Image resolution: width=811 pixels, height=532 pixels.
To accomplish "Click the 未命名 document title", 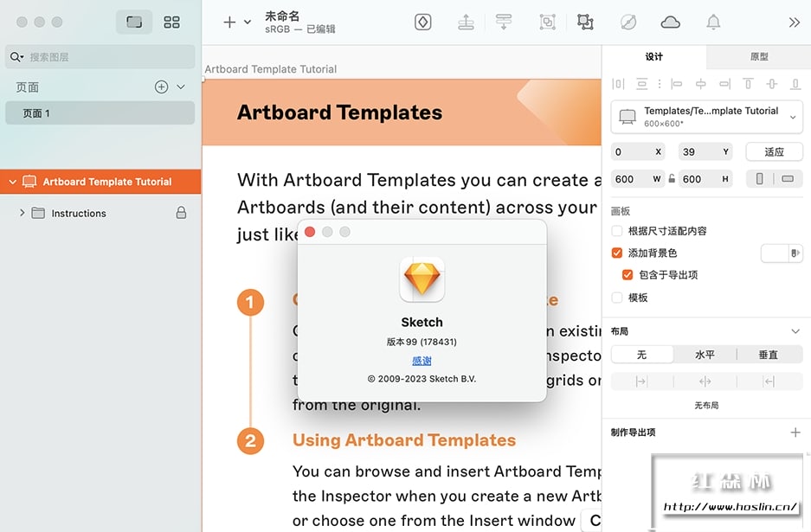I will click(x=282, y=16).
